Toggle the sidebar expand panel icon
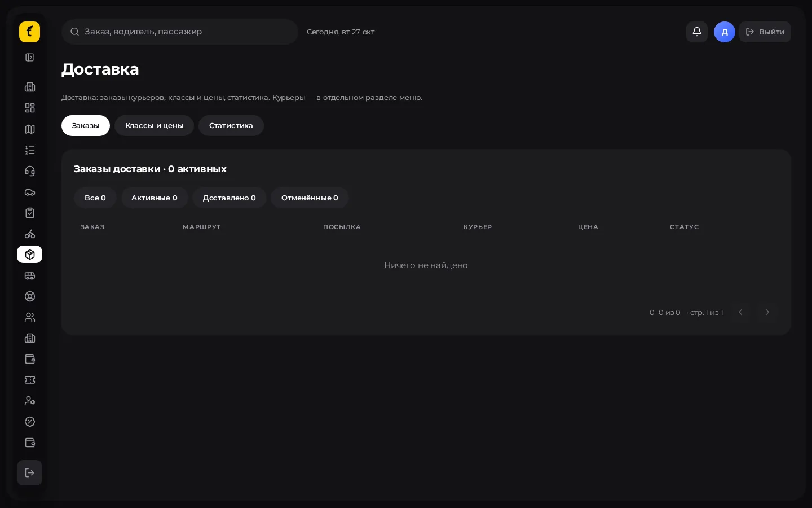Screen dimensions: 812x508 point(30,58)
